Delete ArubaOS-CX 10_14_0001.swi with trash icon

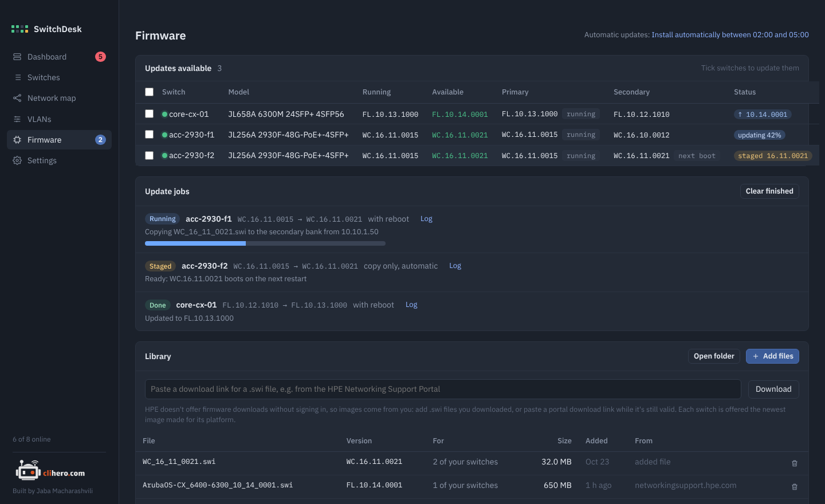pos(795,486)
